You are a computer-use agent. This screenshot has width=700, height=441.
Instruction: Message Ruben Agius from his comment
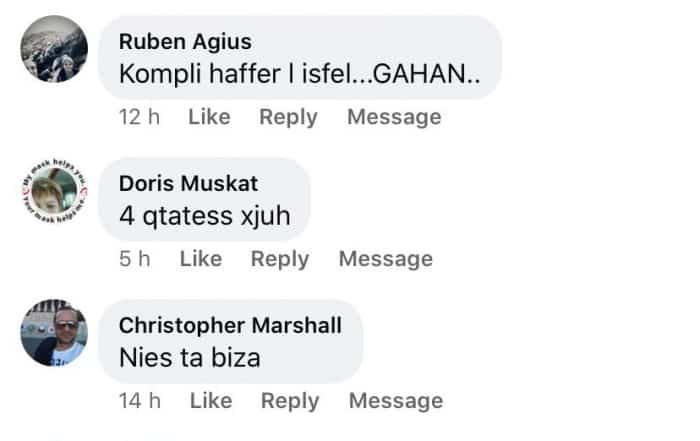tap(394, 117)
